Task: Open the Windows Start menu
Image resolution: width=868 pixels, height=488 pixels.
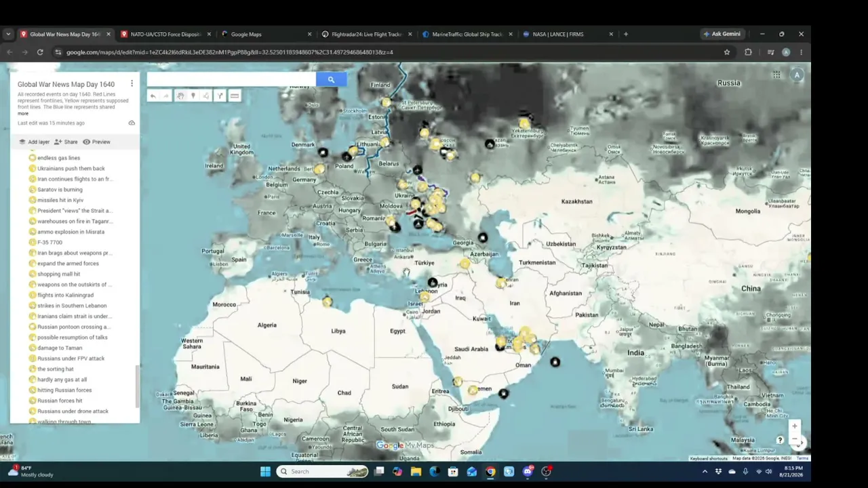Action: tap(265, 472)
